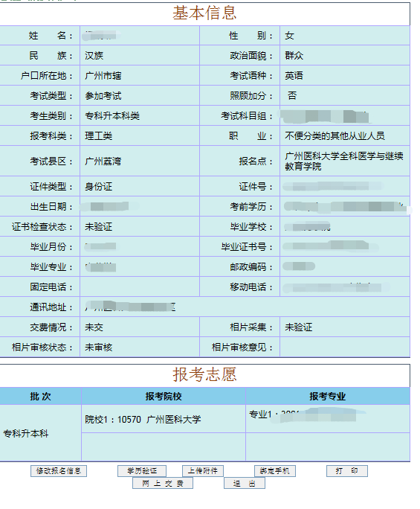Click the 否 bonus points value
This screenshot has height=509, width=420.
(292, 95)
